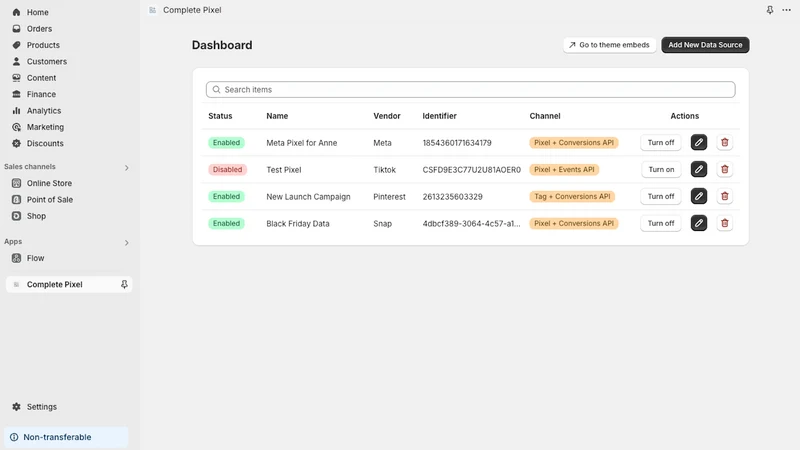Select identifier 2613235603329
The image size is (800, 450).
click(x=452, y=196)
